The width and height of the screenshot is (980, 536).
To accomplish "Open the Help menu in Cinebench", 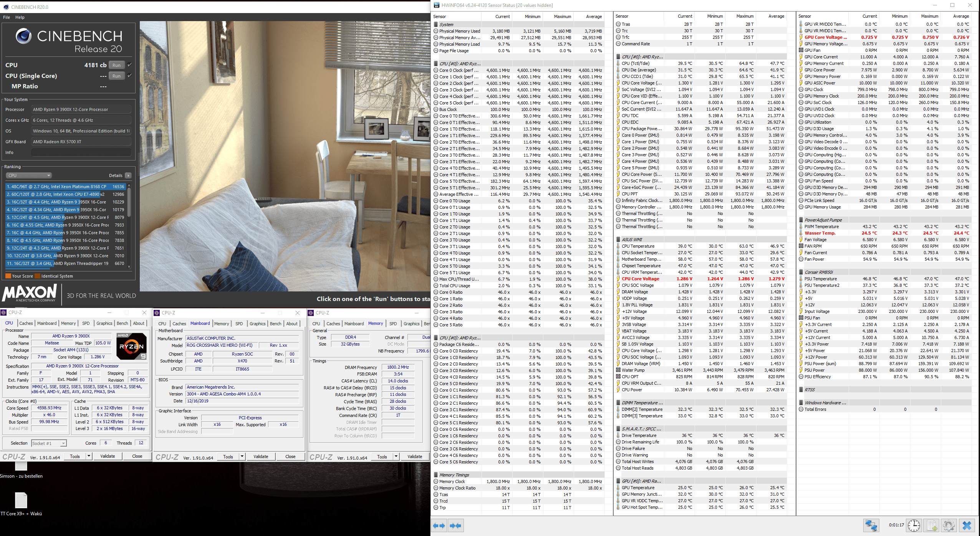I will pos(20,17).
